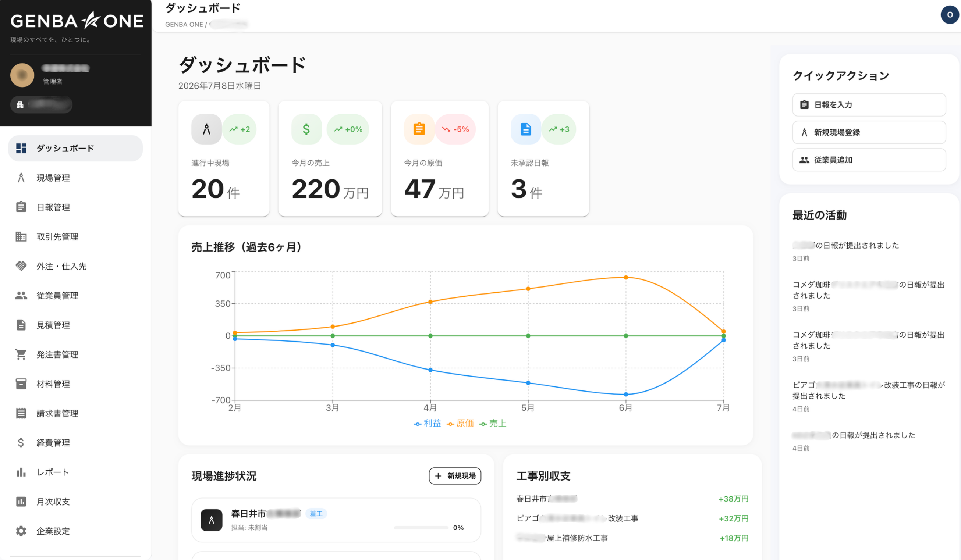Screen dimensions: 961x560
Task: Open 月次収支 page
Action: [x=75, y=502]
